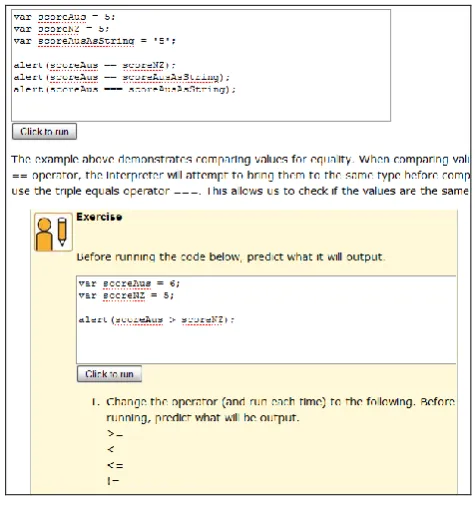Click the exercise person and pencil icon
This screenshot has width=475, height=505.
[53, 232]
